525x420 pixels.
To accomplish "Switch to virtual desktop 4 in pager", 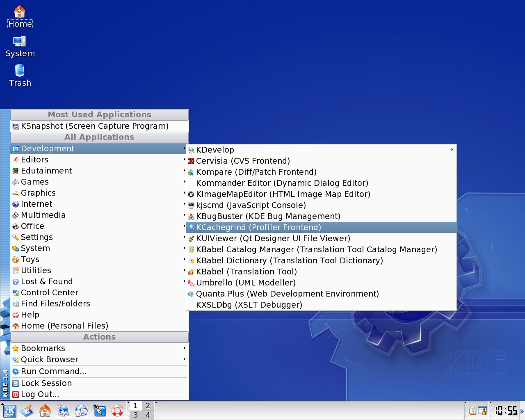I will tap(148, 415).
